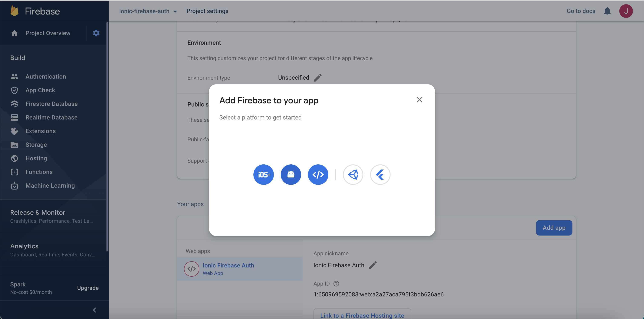The height and width of the screenshot is (319, 644).
Task: Close the Add Firebase dialog
Action: pos(420,100)
